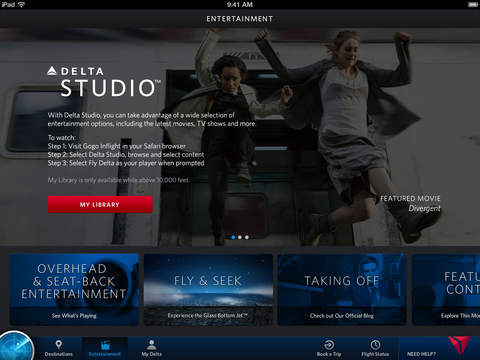Image resolution: width=480 pixels, height=360 pixels.
Task: Open the My Delta profile icon
Action: 151,344
